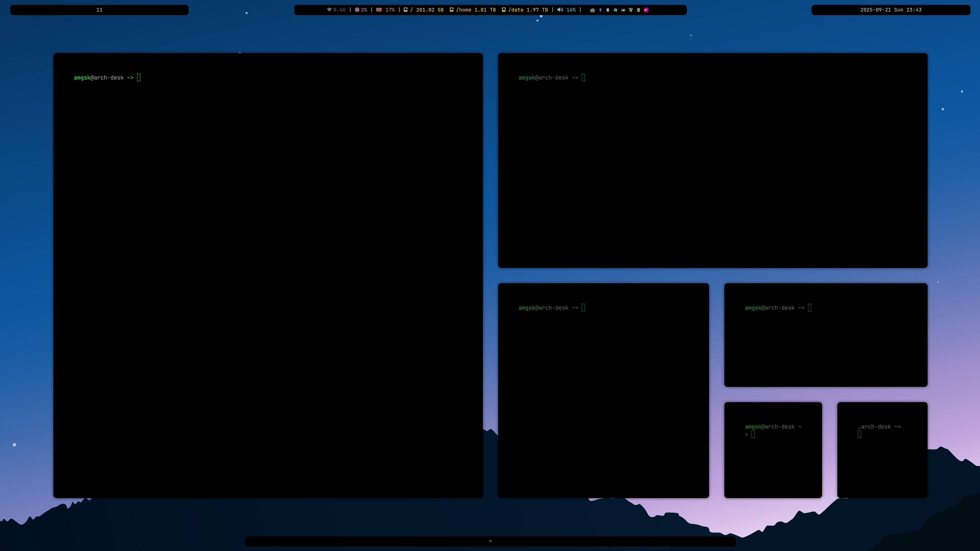Screen dimensions: 980x551
Task: Click the speaker volume icon
Action: 560,10
